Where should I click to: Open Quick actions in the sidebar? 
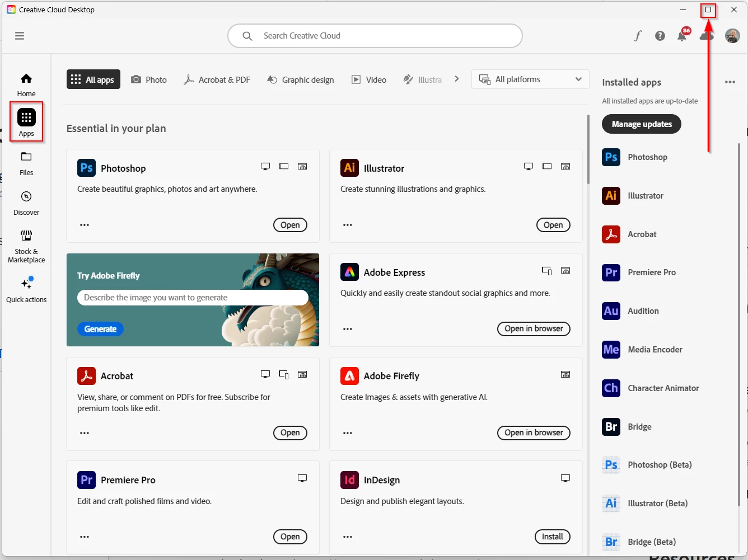26,290
